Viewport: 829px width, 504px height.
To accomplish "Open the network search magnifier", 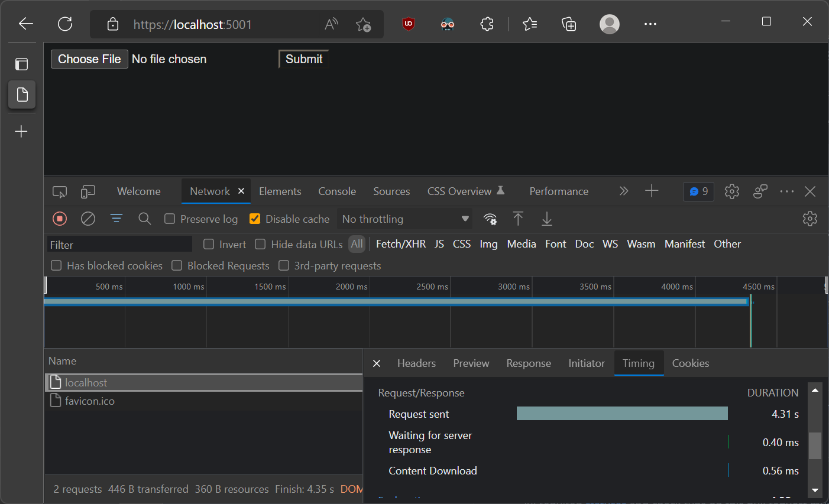I will point(145,219).
